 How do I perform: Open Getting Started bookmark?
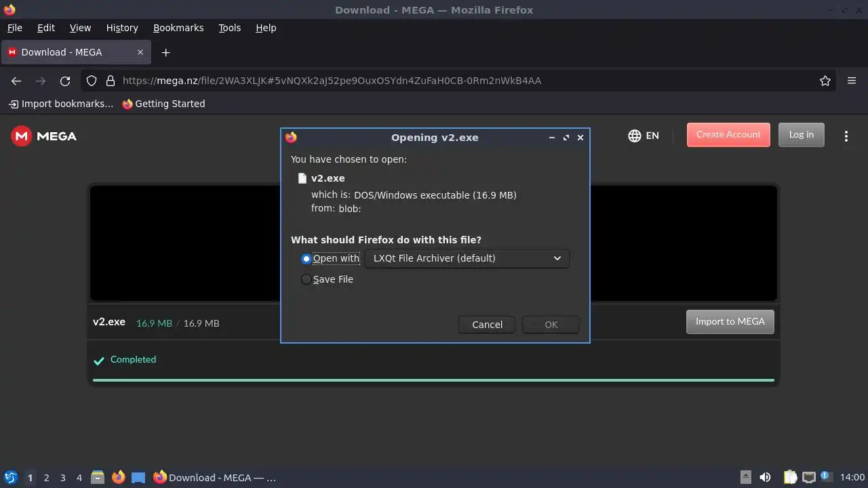pyautogui.click(x=163, y=104)
